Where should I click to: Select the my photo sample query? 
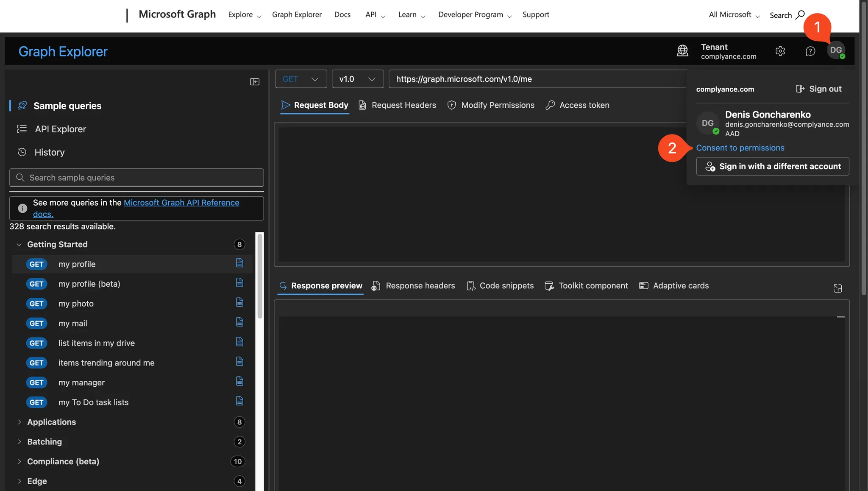coord(76,304)
